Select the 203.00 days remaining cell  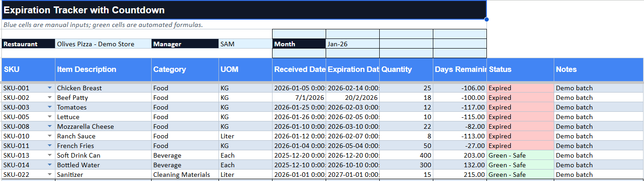[460, 155]
